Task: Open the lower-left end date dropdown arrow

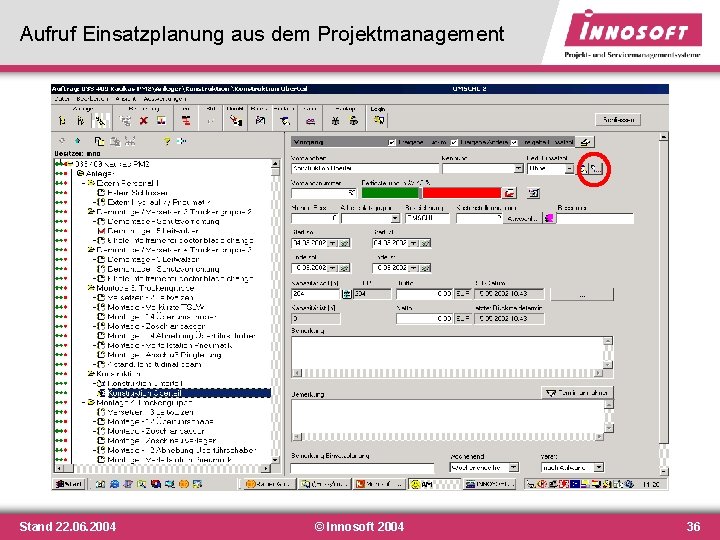Action: 332,268
